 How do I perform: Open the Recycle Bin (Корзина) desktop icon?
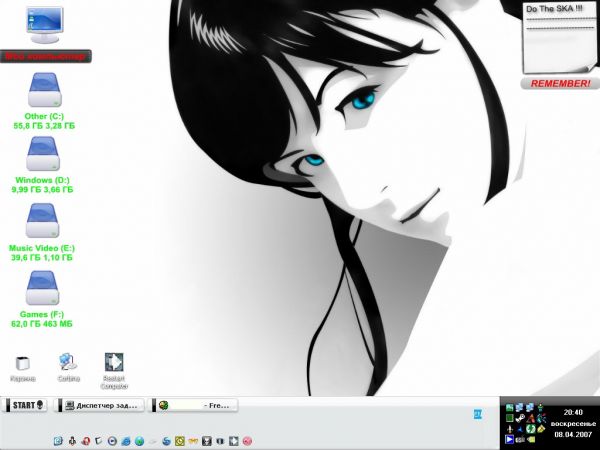(x=23, y=364)
